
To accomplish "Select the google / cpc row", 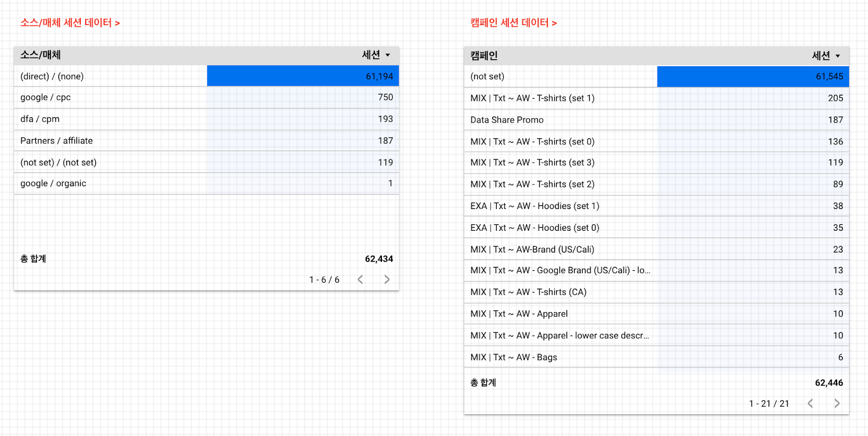I will coord(207,97).
